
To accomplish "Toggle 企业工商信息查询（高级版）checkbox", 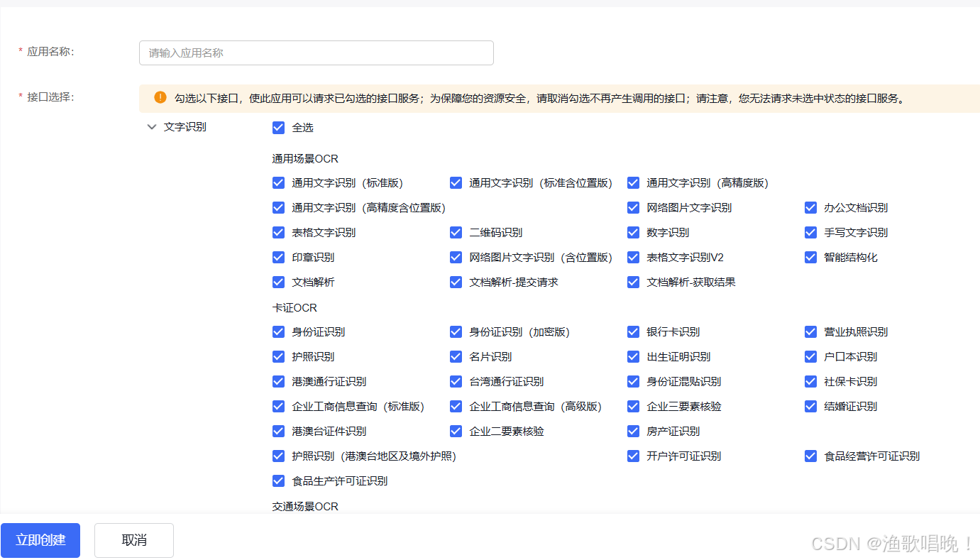I will click(x=456, y=406).
